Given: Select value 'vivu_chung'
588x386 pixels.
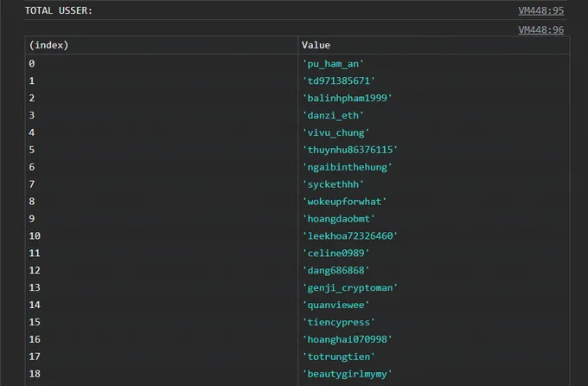Looking at the screenshot, I should coord(336,132).
